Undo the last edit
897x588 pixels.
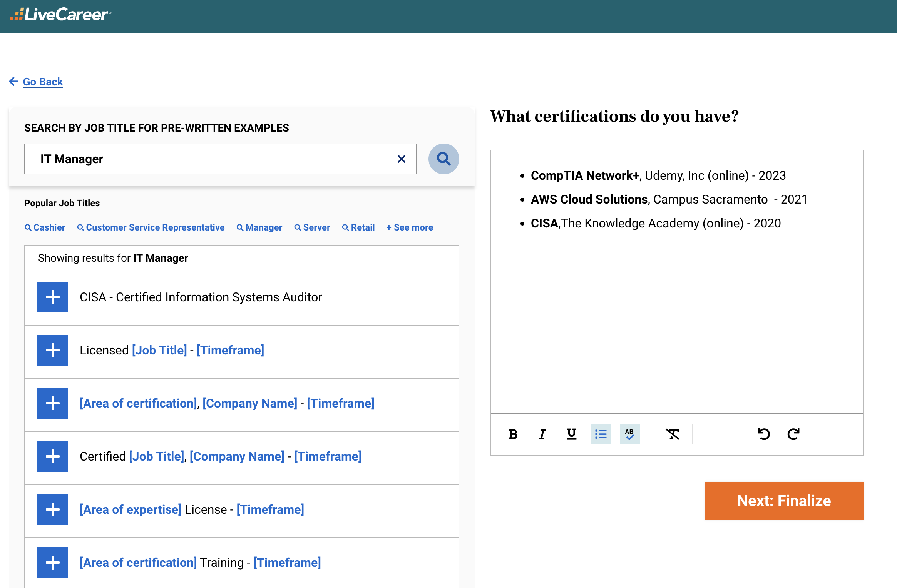point(764,434)
